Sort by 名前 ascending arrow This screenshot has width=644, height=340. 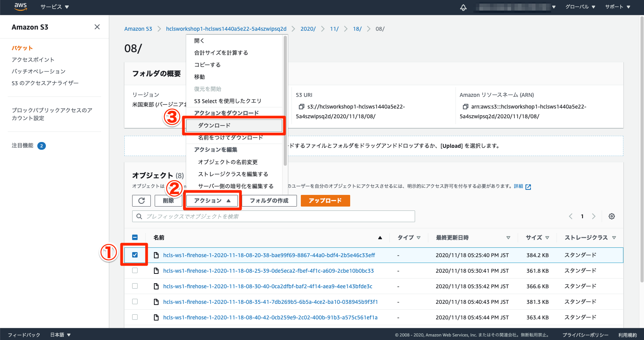[380, 238]
